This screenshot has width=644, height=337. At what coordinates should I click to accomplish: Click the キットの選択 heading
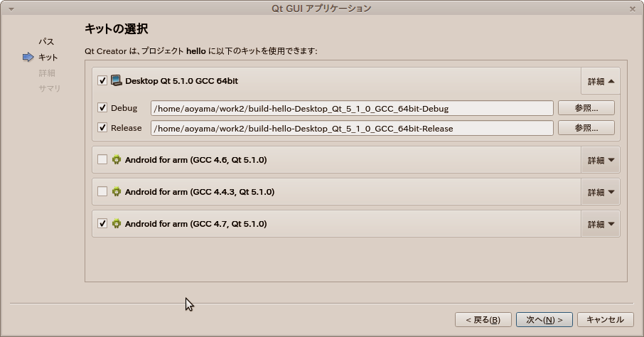pyautogui.click(x=117, y=28)
